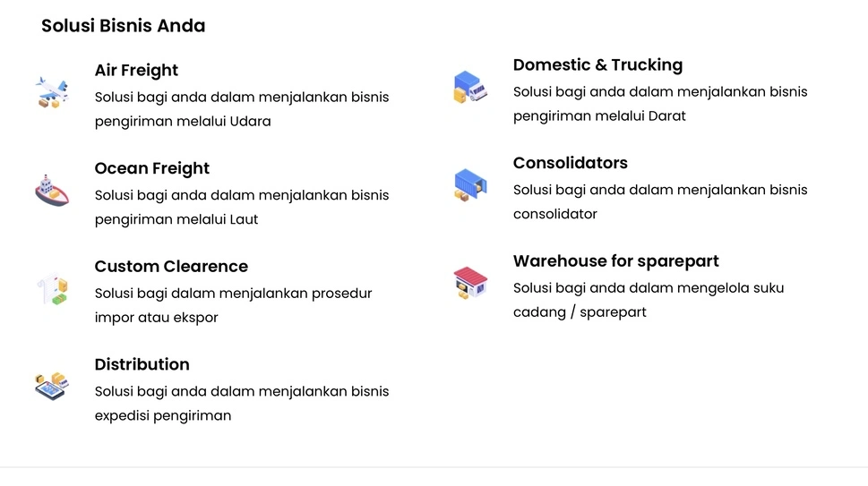The height and width of the screenshot is (486, 868).
Task: Click description mentioning pengiriman melalui Laut
Action: tap(242, 208)
